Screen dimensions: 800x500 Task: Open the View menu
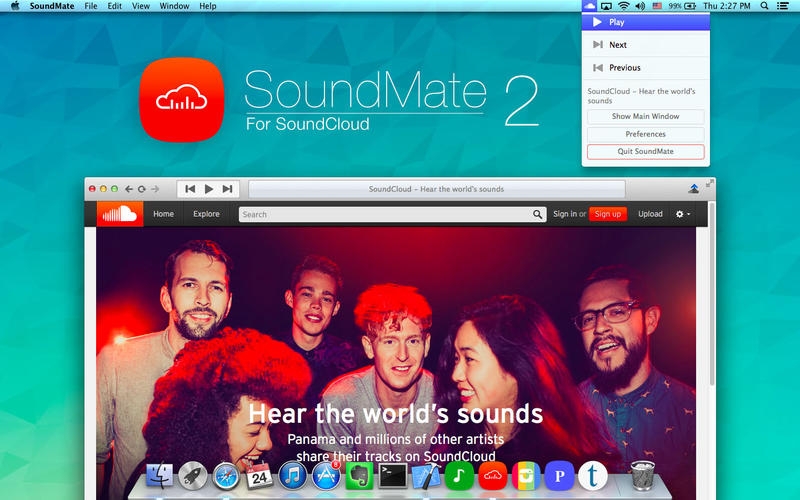(x=141, y=6)
